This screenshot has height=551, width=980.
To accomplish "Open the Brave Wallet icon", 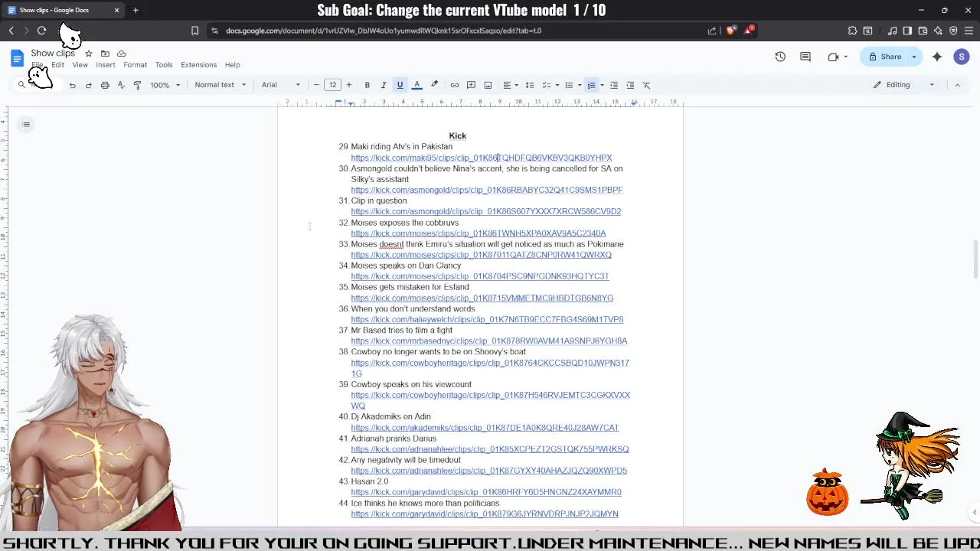I will pyautogui.click(x=923, y=31).
